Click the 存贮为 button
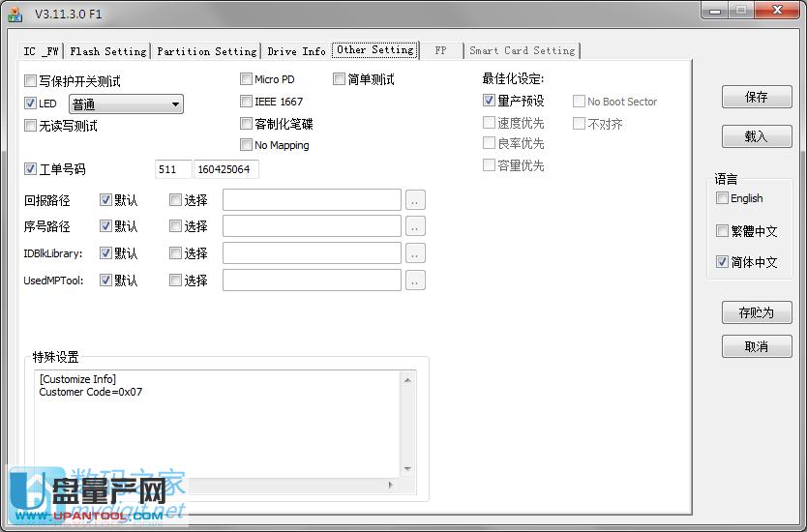Image resolution: width=807 pixels, height=532 pixels. (757, 312)
